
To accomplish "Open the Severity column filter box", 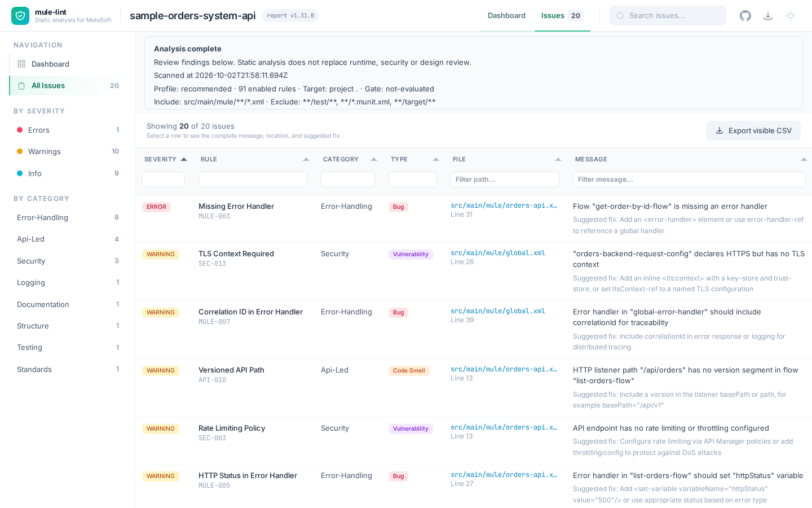I will click(x=164, y=179).
